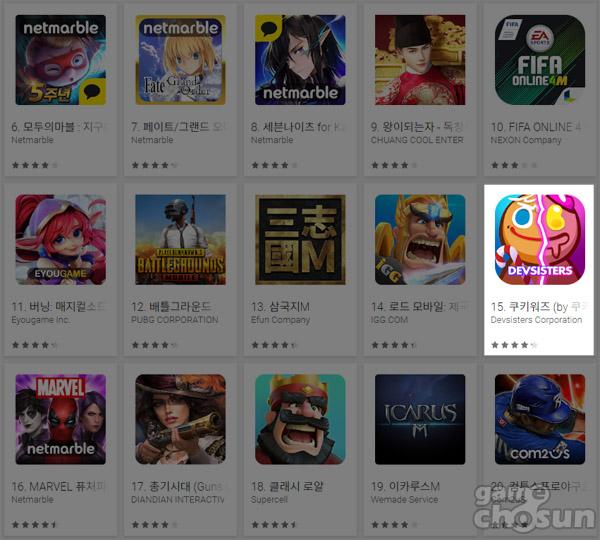Click the Fate/Grand Order app icon
This screenshot has width=600, height=540.
(180, 60)
